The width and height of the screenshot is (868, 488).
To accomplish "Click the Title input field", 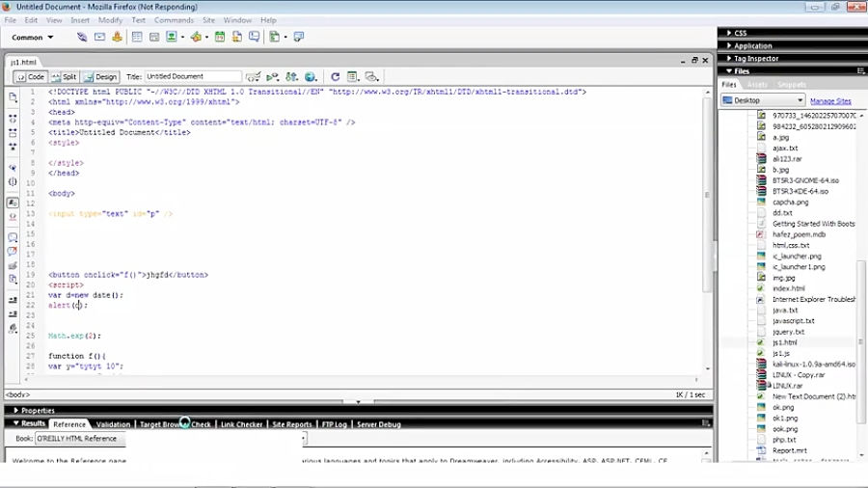I will (x=193, y=77).
